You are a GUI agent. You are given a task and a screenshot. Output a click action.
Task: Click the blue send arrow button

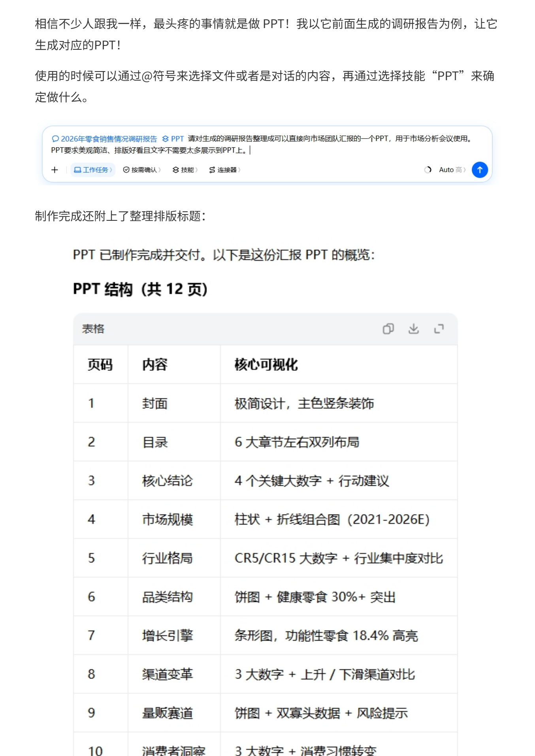480,170
